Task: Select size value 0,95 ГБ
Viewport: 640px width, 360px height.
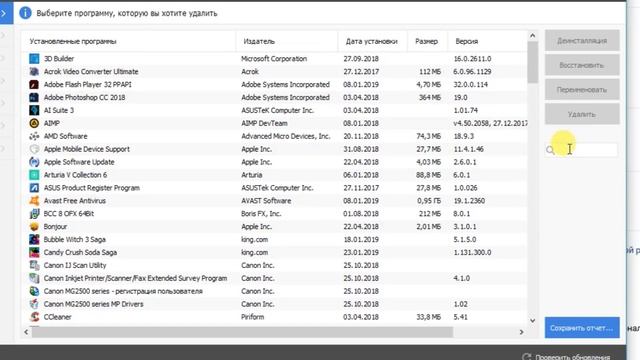Action: [x=429, y=201]
